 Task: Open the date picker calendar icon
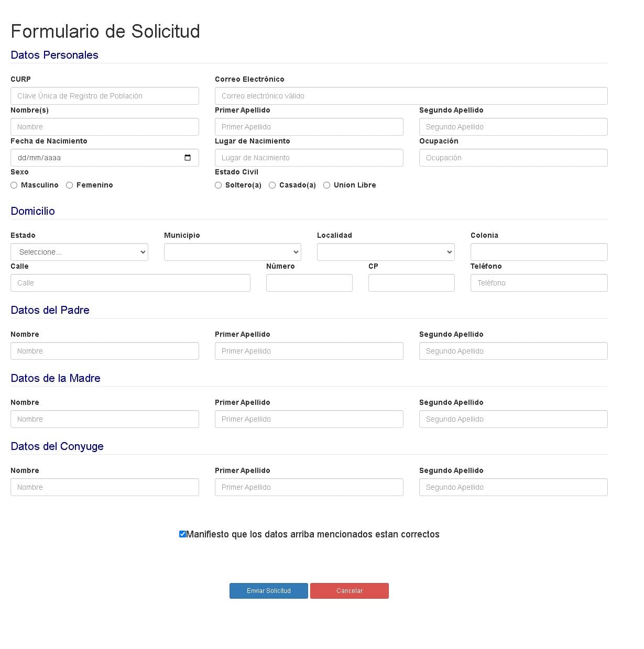[x=188, y=158]
